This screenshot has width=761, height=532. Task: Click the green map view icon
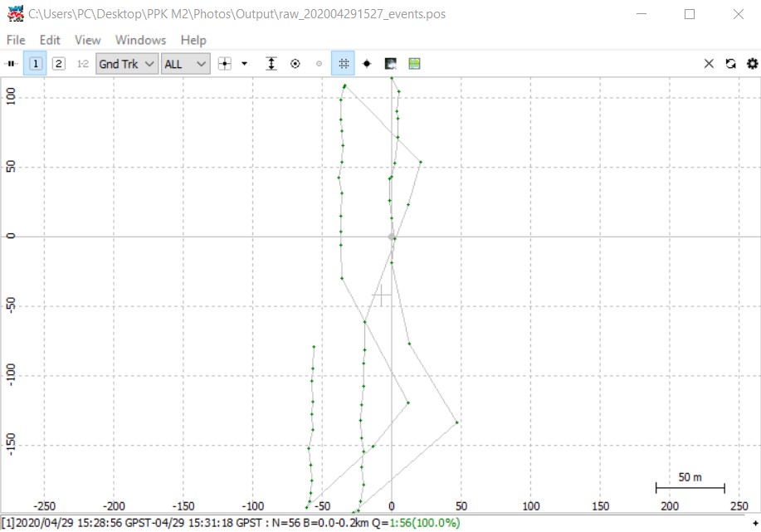coord(414,64)
